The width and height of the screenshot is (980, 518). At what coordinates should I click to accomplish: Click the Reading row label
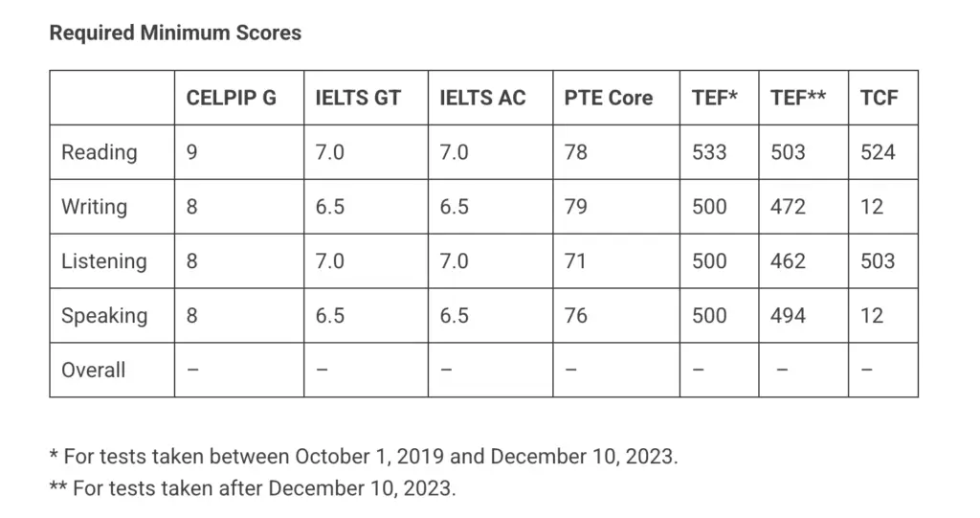tap(100, 152)
